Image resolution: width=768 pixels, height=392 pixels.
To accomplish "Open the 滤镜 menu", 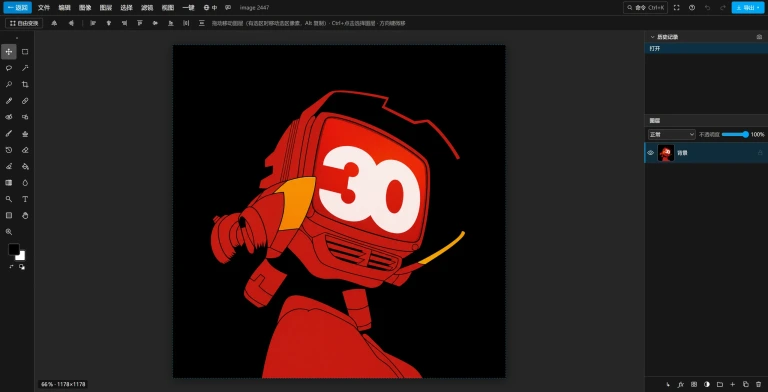I will coord(147,7).
